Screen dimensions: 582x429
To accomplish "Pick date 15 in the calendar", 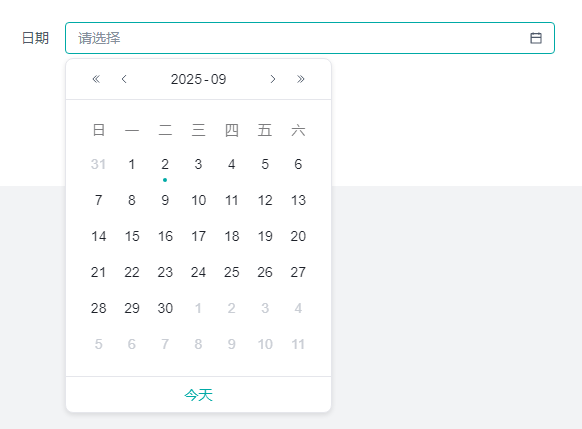I will [x=132, y=236].
